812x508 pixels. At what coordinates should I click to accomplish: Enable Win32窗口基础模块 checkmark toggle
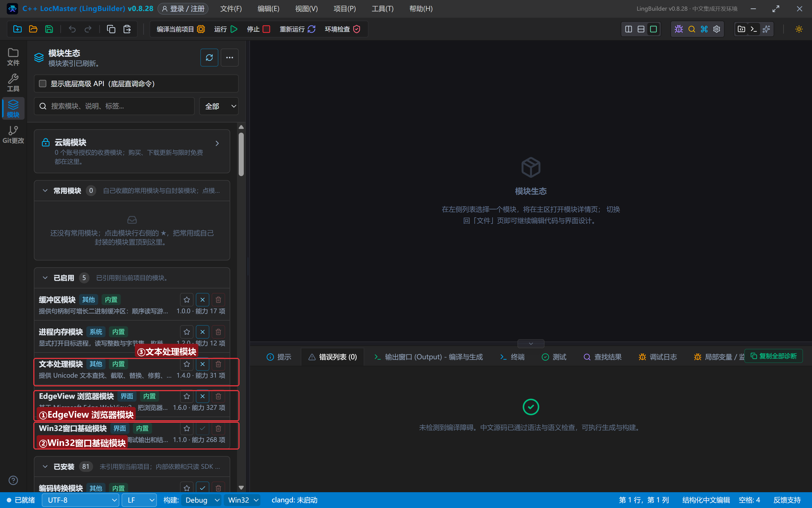tap(203, 428)
